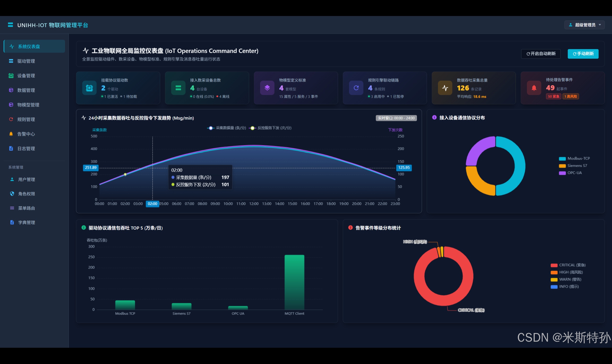This screenshot has width=612, height=364.
Task: Click the 日志管理 document icon
Action: [x=11, y=148]
